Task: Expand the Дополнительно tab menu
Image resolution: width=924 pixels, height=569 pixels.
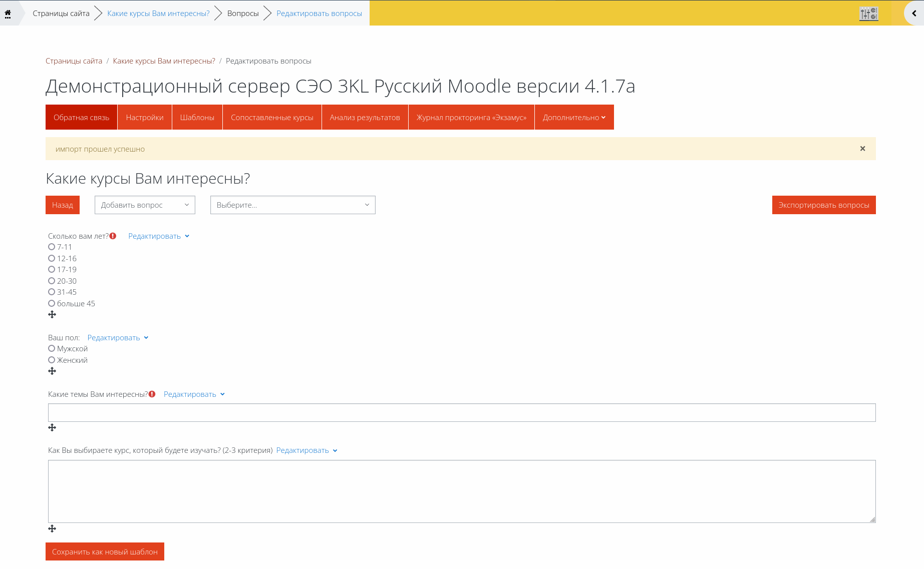Action: (574, 117)
